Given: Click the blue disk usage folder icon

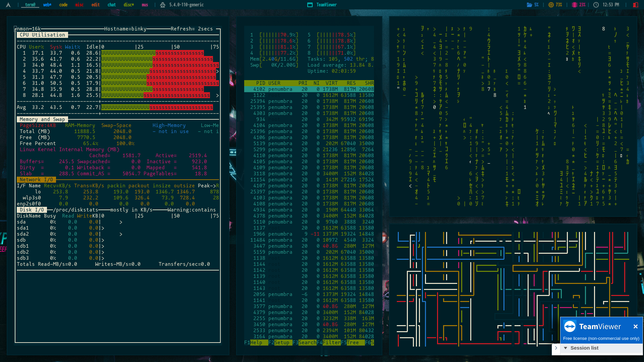Looking at the screenshot, I should [x=529, y=5].
